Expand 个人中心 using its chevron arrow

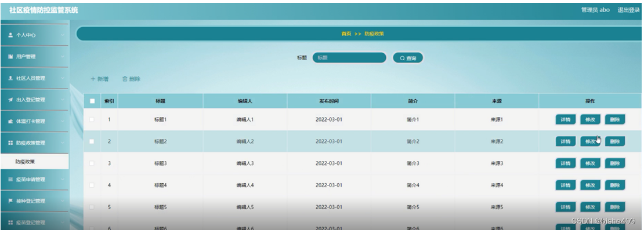pos(63,35)
